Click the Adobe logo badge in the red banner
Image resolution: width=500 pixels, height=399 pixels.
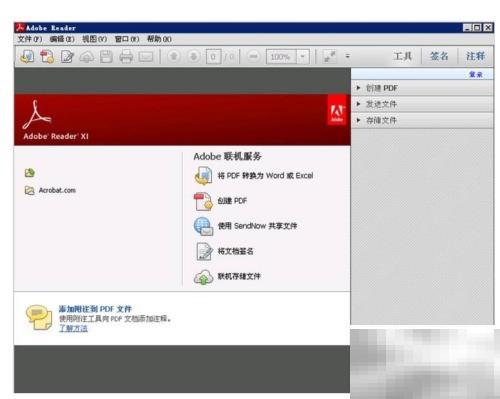coord(337,110)
